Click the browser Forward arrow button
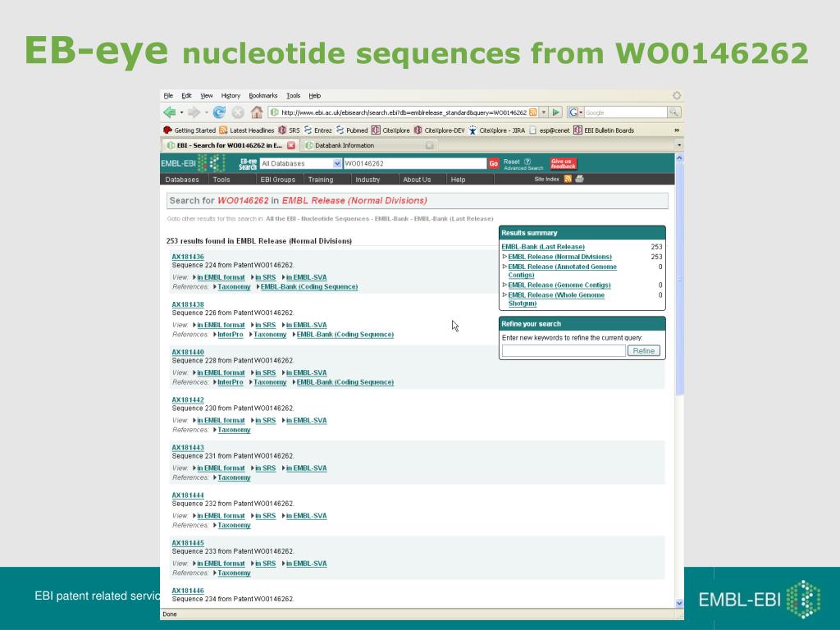Image resolution: width=840 pixels, height=630 pixels. click(x=194, y=112)
